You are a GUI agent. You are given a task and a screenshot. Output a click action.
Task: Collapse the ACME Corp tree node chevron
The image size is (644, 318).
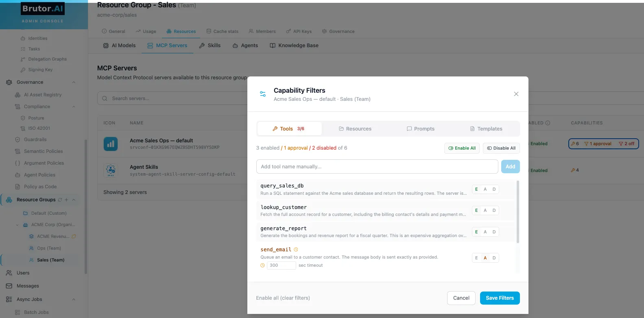[17, 224]
